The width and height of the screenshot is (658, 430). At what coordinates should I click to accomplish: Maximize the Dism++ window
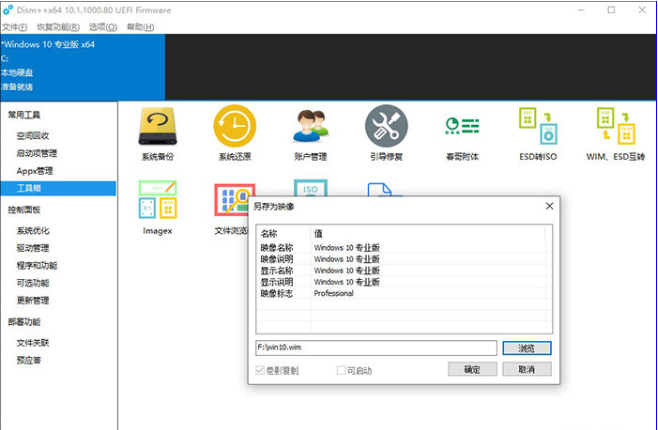tap(611, 10)
